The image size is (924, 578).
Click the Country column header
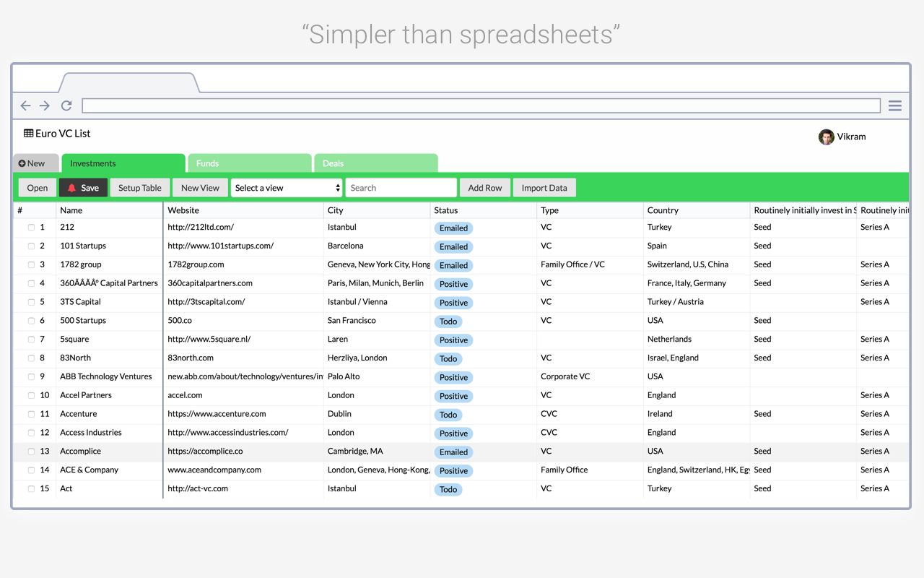[697, 210]
